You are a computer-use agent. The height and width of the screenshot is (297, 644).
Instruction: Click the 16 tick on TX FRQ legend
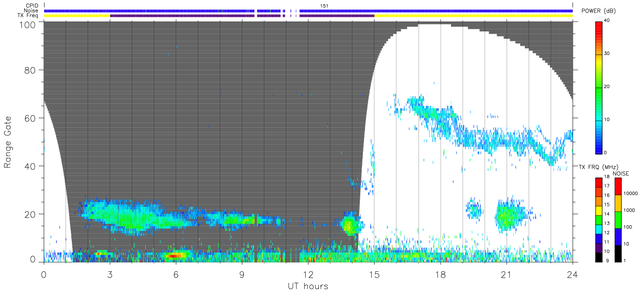click(x=607, y=195)
